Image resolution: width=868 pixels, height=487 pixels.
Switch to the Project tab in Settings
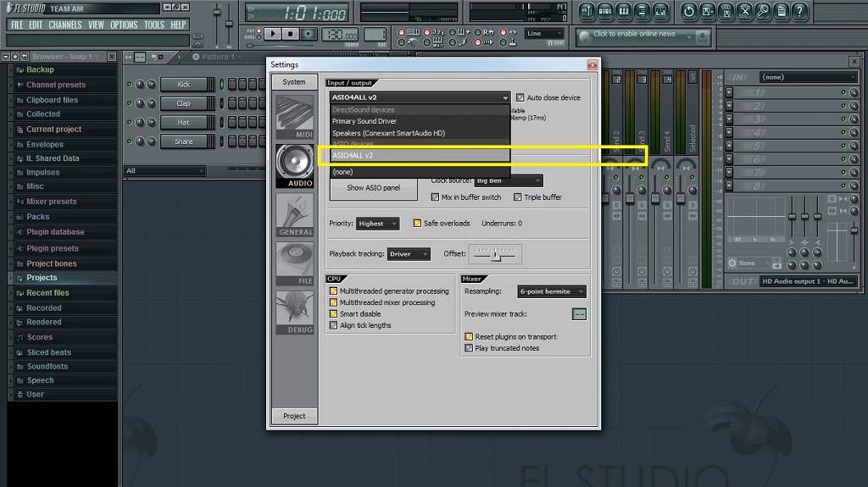pyautogui.click(x=294, y=416)
